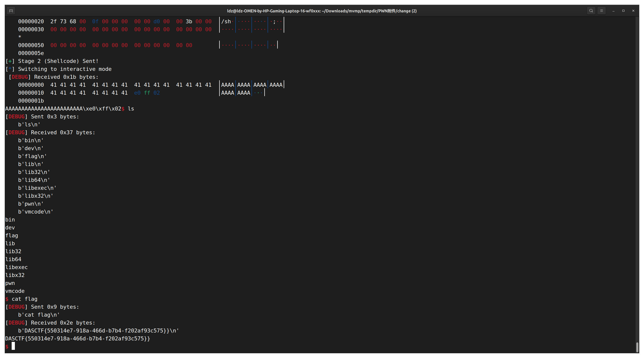Minimize the terminal window

tap(613, 11)
